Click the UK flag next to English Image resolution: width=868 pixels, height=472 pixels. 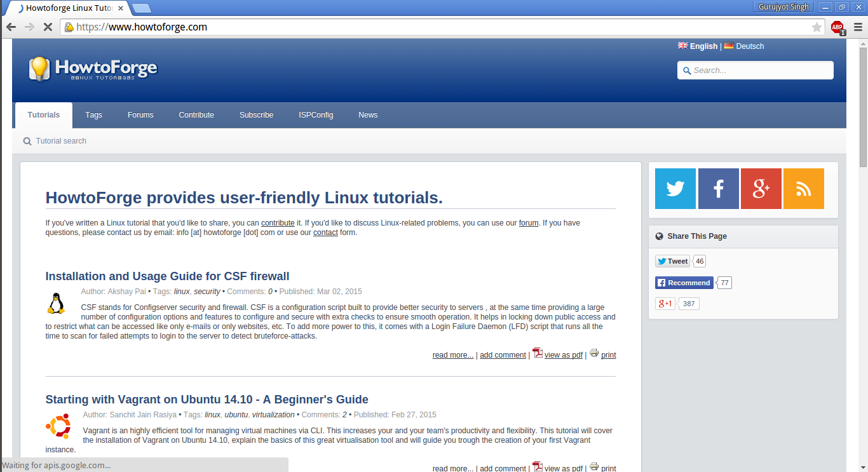pyautogui.click(x=683, y=46)
